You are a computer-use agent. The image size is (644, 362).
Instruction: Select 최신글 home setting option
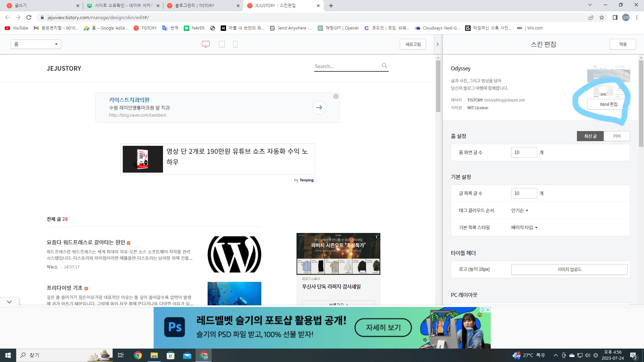[590, 136]
